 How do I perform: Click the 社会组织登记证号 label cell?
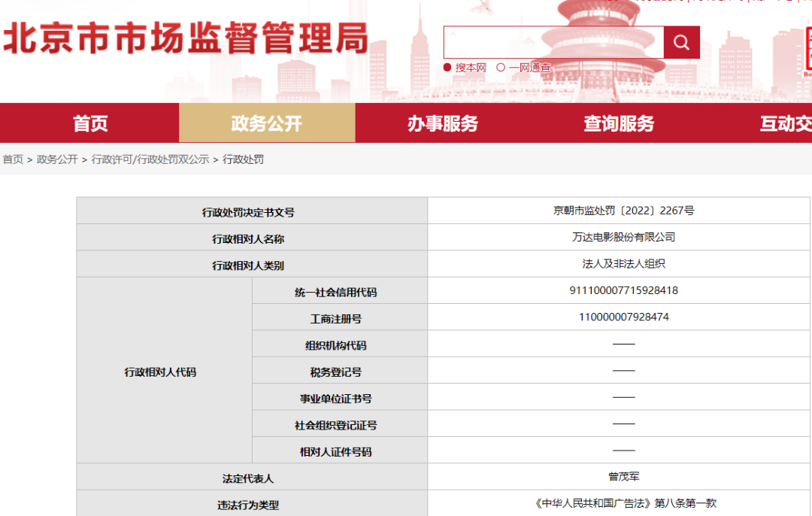[340, 423]
